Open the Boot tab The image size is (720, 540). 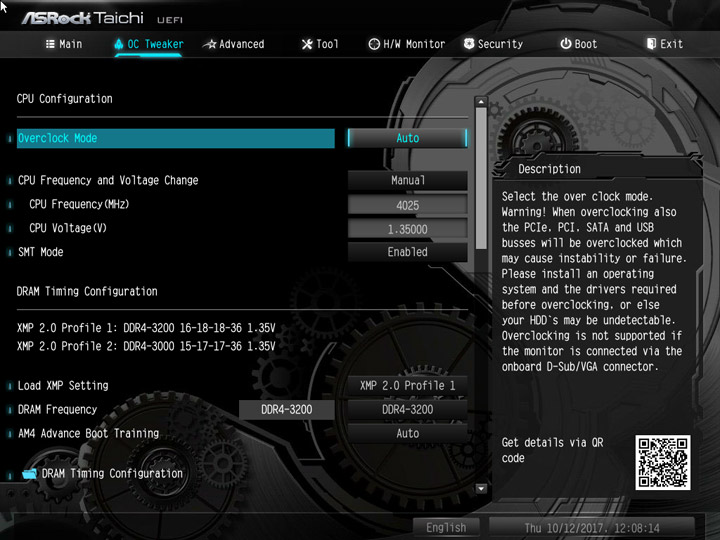579,44
